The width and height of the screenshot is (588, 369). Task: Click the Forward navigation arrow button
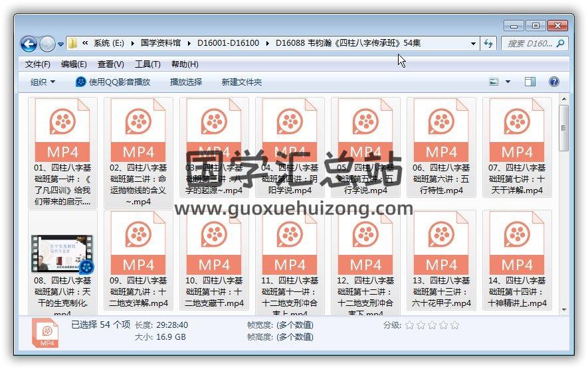coord(47,44)
